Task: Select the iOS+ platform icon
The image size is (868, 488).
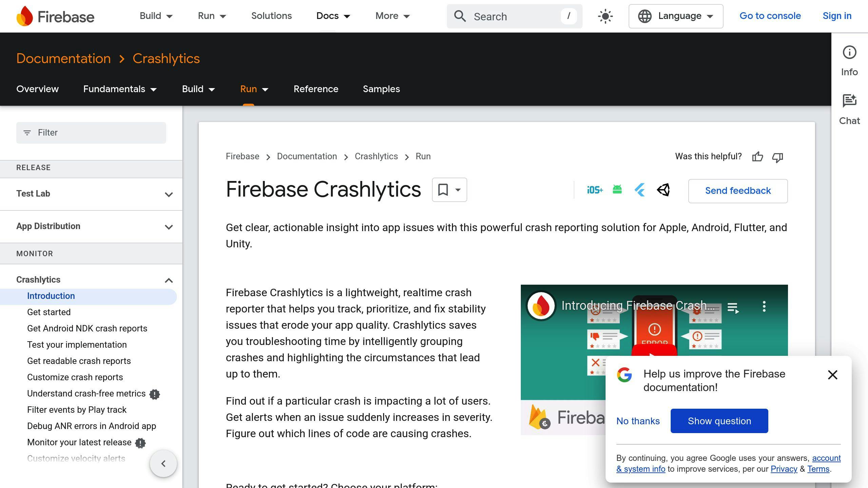Action: pyautogui.click(x=595, y=190)
